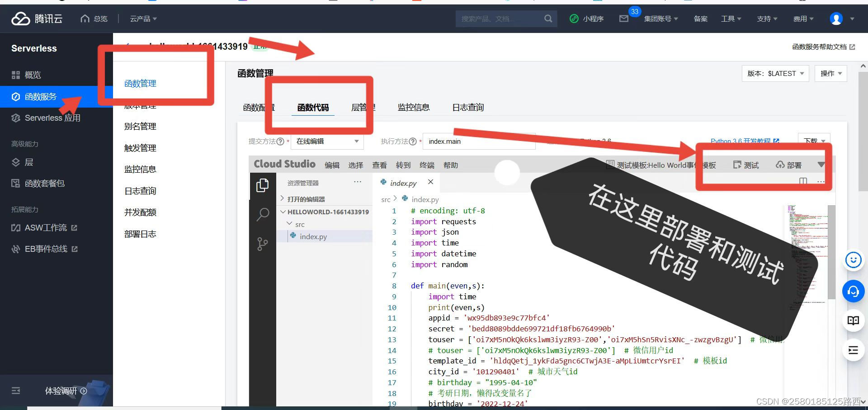The image size is (868, 410).
Task: Collapse the src folder in explorer
Action: [296, 224]
